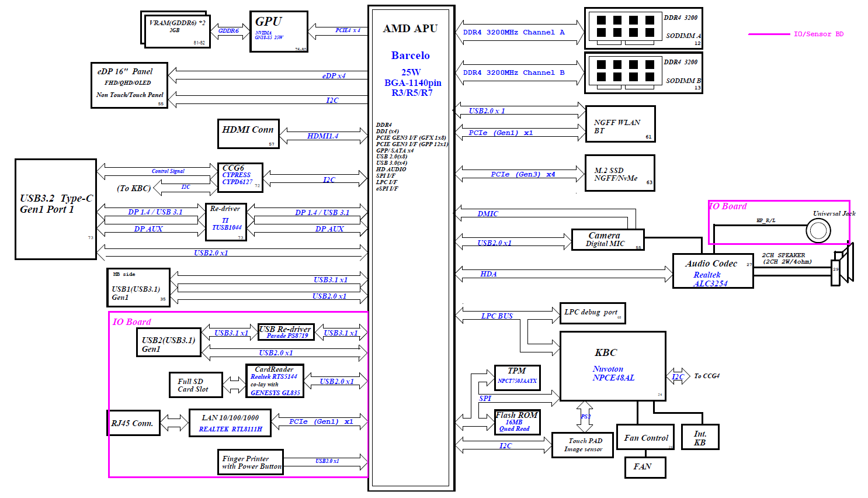Click the Universal Jack circle symbol
The width and height of the screenshot is (868, 498).
pos(818,231)
